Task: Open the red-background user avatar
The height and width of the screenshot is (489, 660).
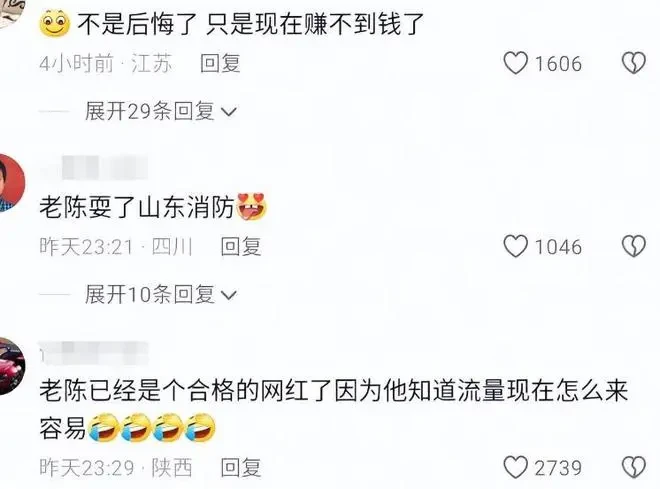Action: pos(11,183)
